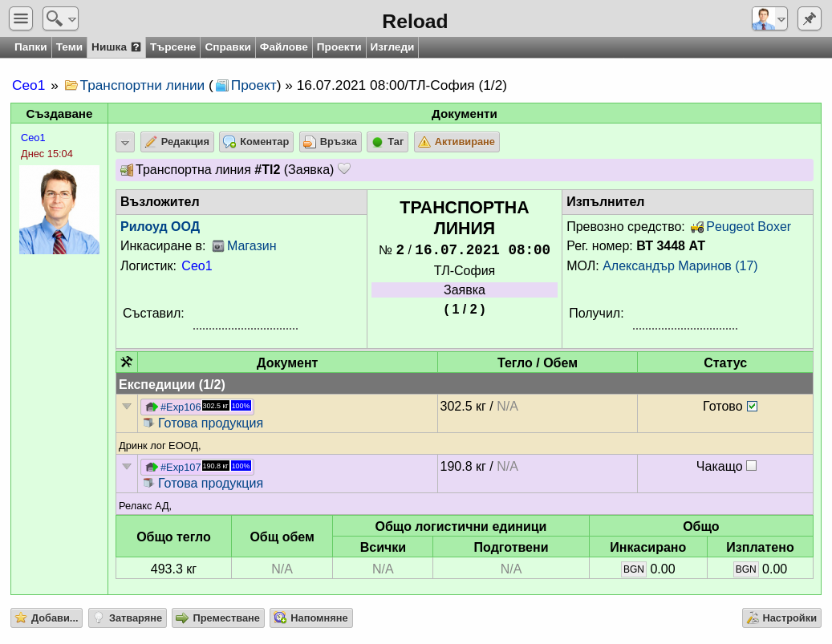Open user avatar dropdown menu
Image resolution: width=832 pixels, height=644 pixels.
769,18
